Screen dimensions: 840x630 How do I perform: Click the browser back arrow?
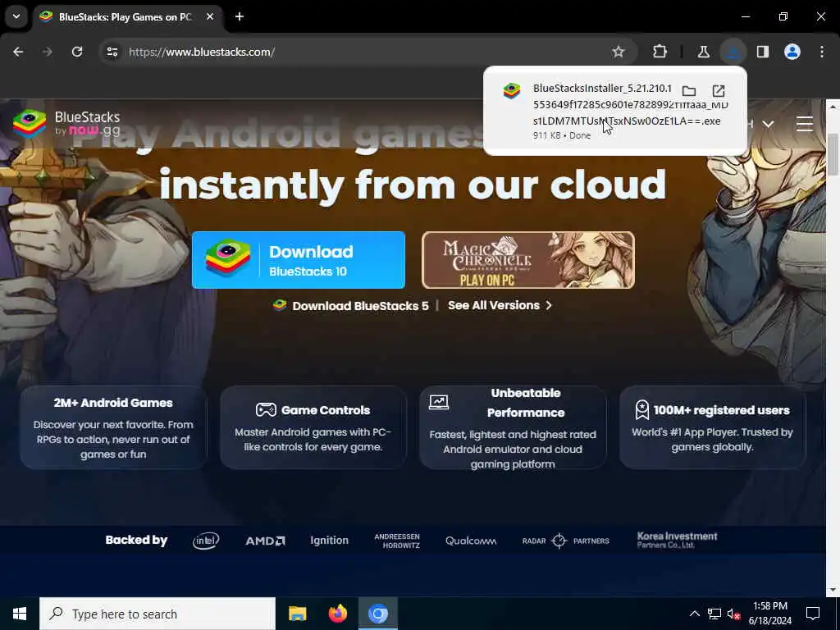point(18,52)
